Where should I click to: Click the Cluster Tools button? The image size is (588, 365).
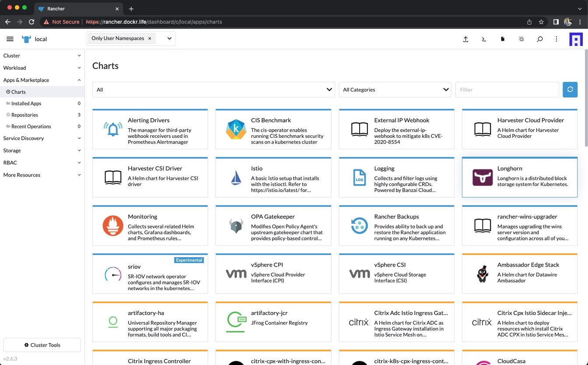pos(42,345)
